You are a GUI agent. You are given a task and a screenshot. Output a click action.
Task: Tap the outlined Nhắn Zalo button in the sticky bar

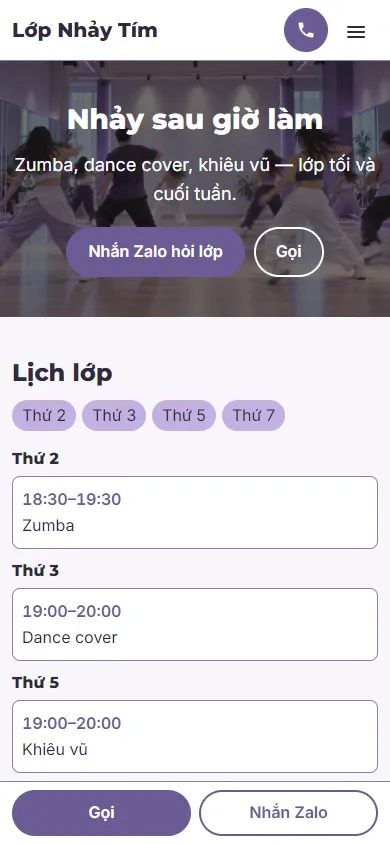point(288,813)
